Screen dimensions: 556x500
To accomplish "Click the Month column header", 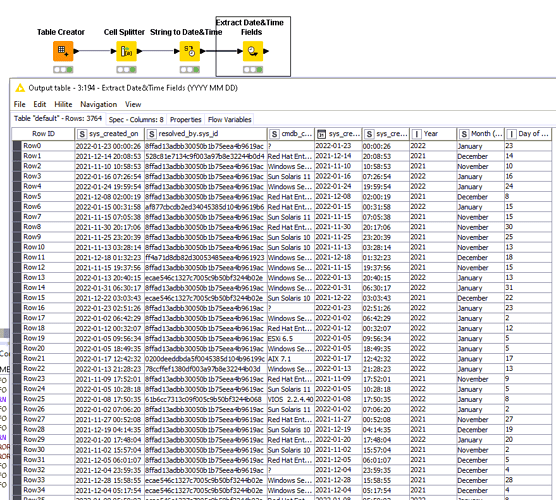I will coord(480,134).
